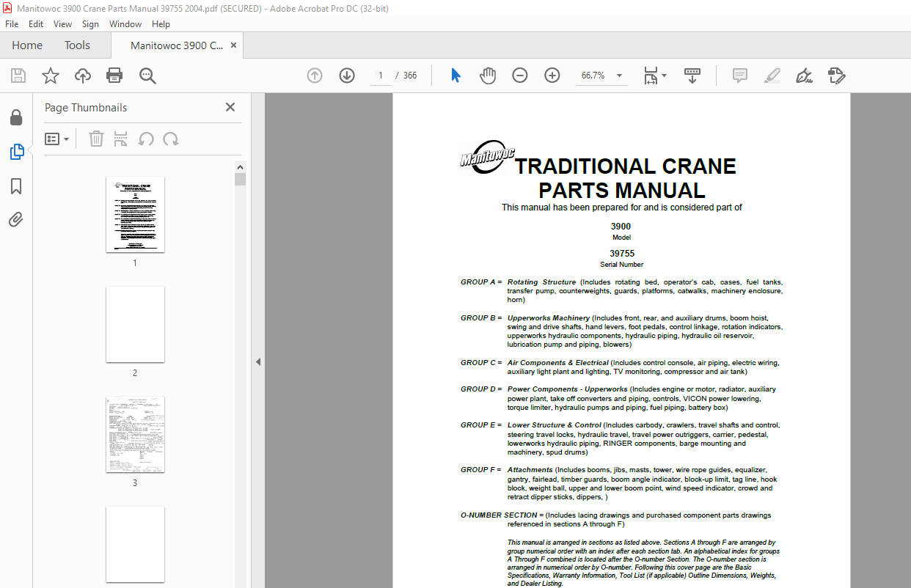
Task: Open the security lock panel icon
Action: [x=16, y=117]
